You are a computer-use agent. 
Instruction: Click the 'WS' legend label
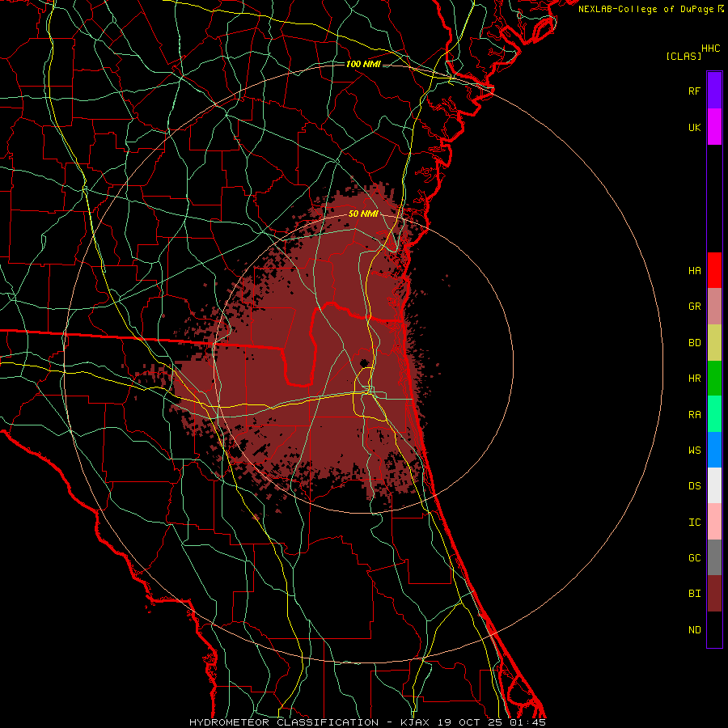694,450
